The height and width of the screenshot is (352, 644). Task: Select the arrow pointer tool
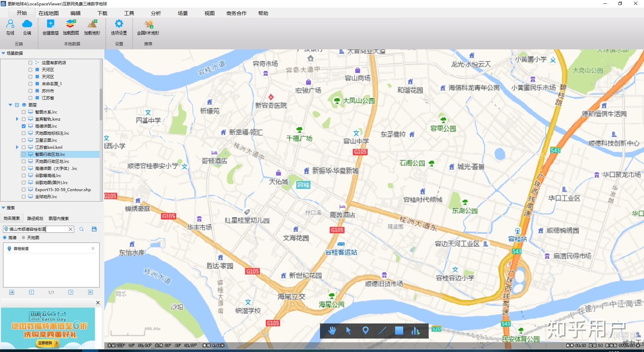(348, 331)
